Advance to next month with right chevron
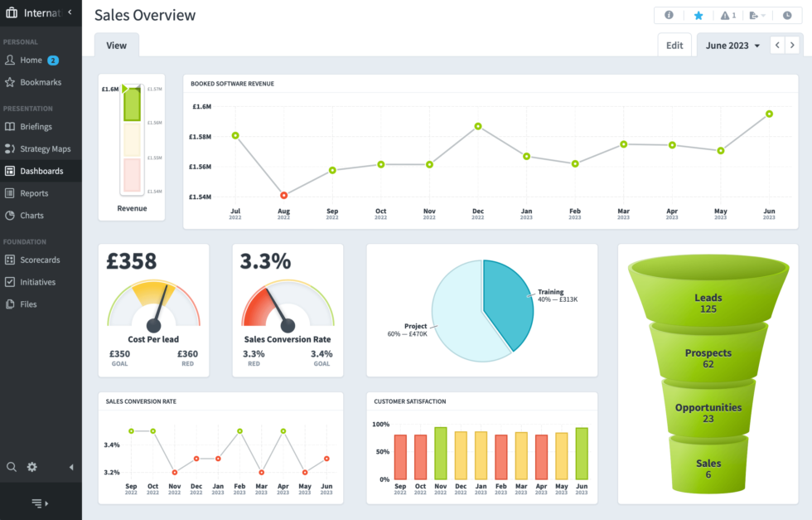This screenshot has height=520, width=812. click(x=793, y=45)
